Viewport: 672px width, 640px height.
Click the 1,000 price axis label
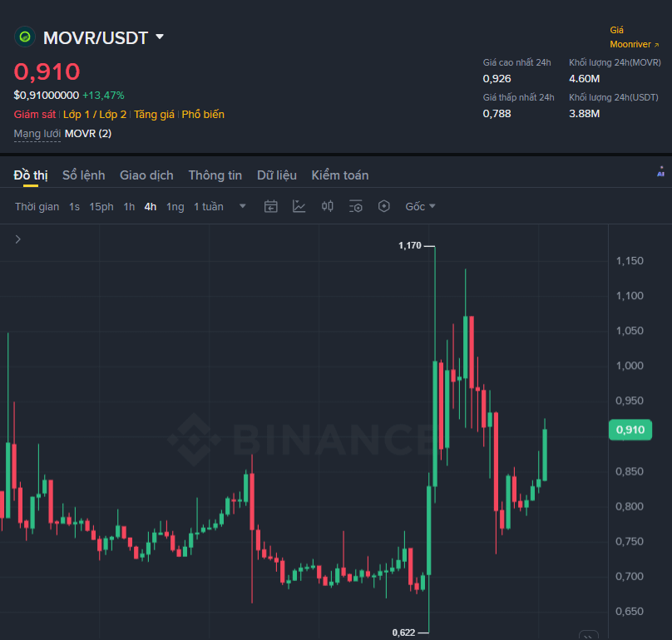click(630, 366)
